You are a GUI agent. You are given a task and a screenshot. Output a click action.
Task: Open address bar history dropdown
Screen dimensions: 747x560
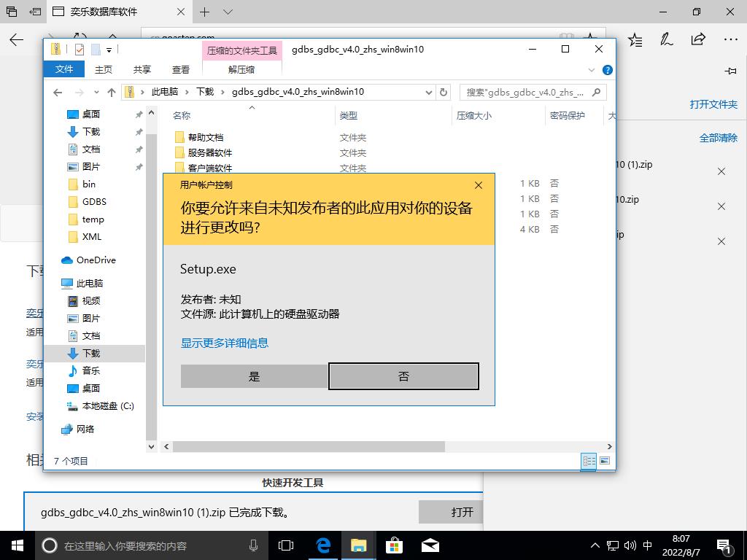429,92
